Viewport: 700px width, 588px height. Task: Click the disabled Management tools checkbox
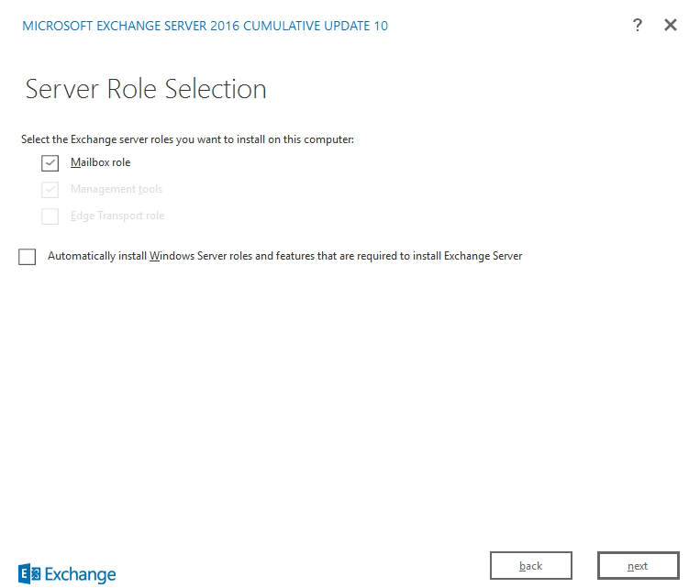[50, 190]
